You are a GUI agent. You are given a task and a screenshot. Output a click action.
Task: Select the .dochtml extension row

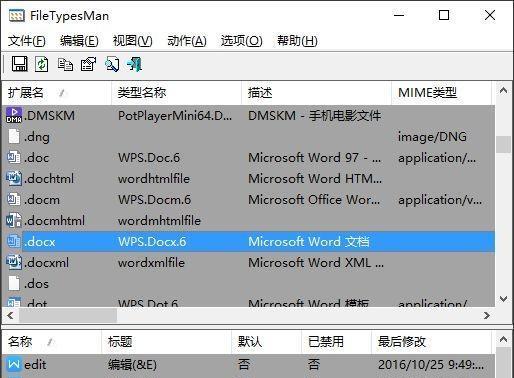[x=248, y=178]
